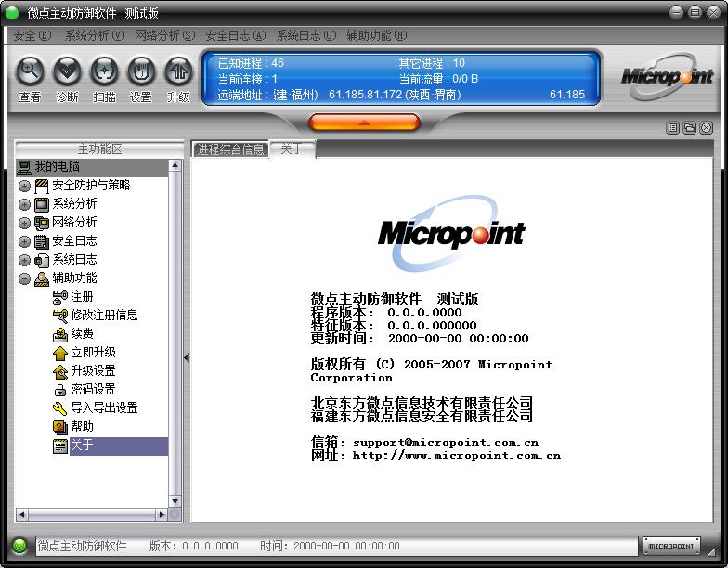Click the support@micropoint.com.cn email address
Image resolution: width=728 pixels, height=568 pixels.
click(x=446, y=443)
